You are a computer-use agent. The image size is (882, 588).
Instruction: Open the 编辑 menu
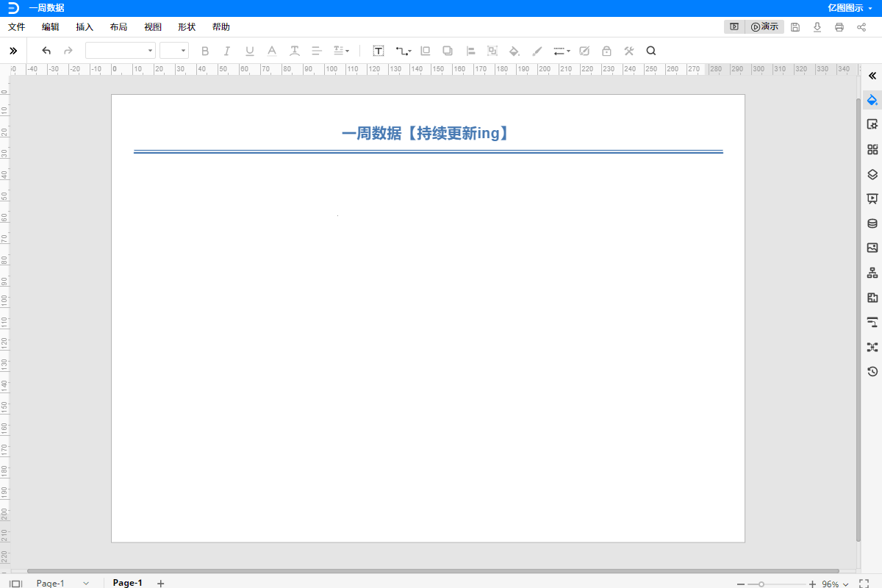(x=51, y=27)
